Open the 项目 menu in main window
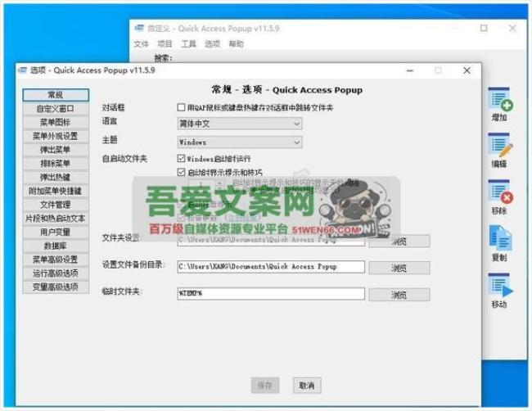The width and height of the screenshot is (532, 411). pos(165,43)
